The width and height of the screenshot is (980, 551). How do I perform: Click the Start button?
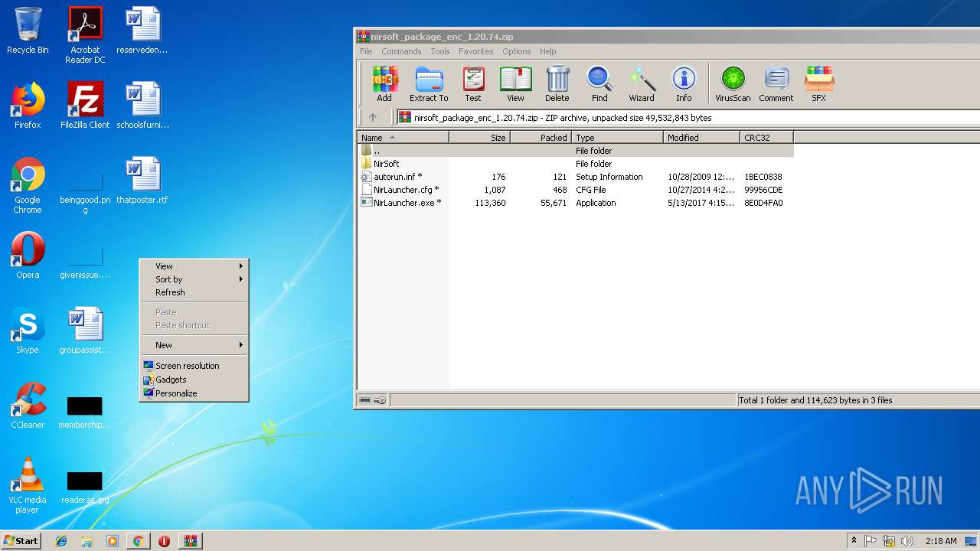click(21, 541)
